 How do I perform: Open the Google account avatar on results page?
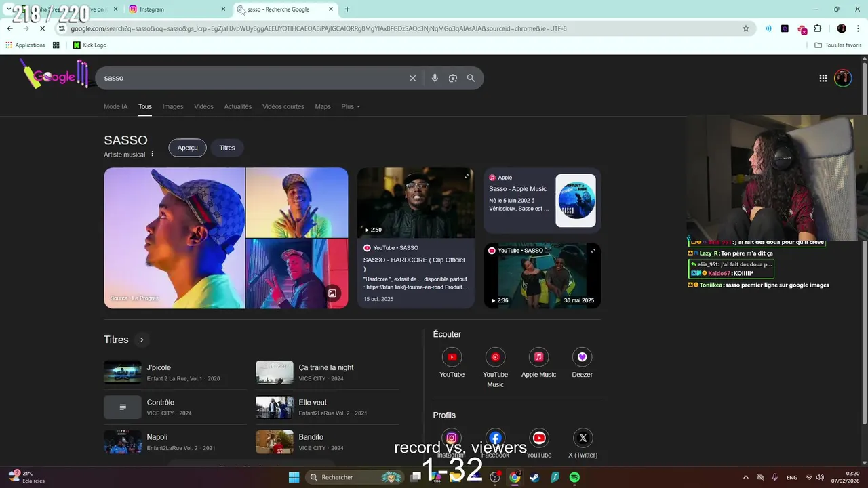click(843, 78)
